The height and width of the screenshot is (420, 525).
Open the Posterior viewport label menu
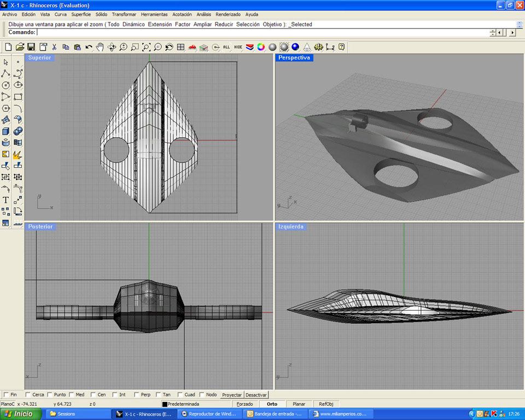click(x=40, y=226)
